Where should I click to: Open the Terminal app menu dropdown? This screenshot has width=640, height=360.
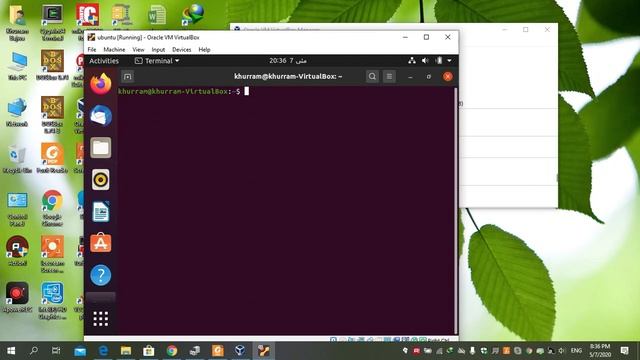pos(157,61)
